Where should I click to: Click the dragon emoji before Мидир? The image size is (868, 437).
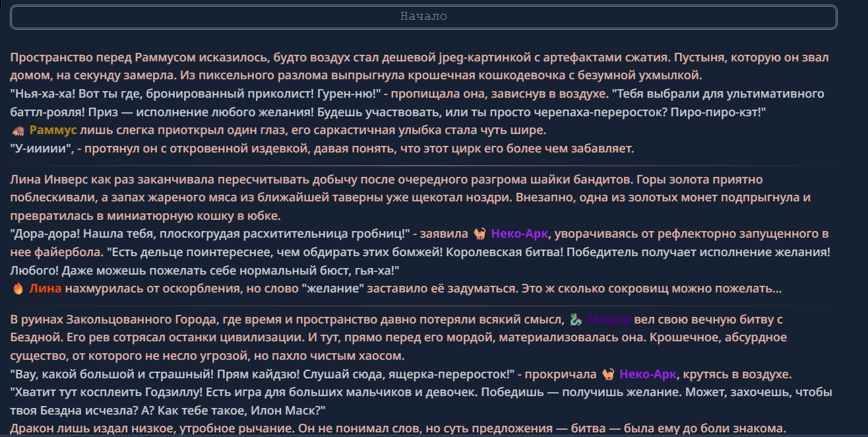pos(576,319)
